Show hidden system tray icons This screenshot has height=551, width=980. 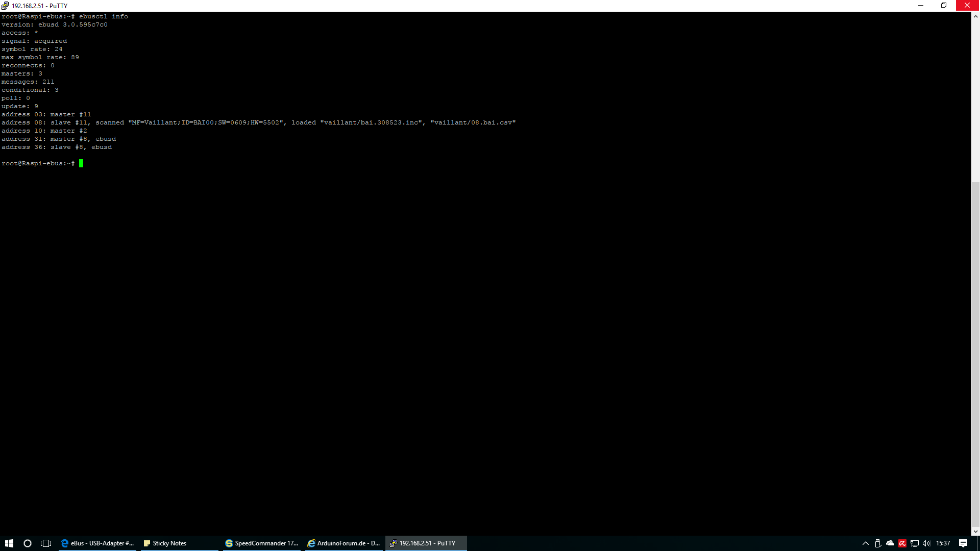coord(866,543)
